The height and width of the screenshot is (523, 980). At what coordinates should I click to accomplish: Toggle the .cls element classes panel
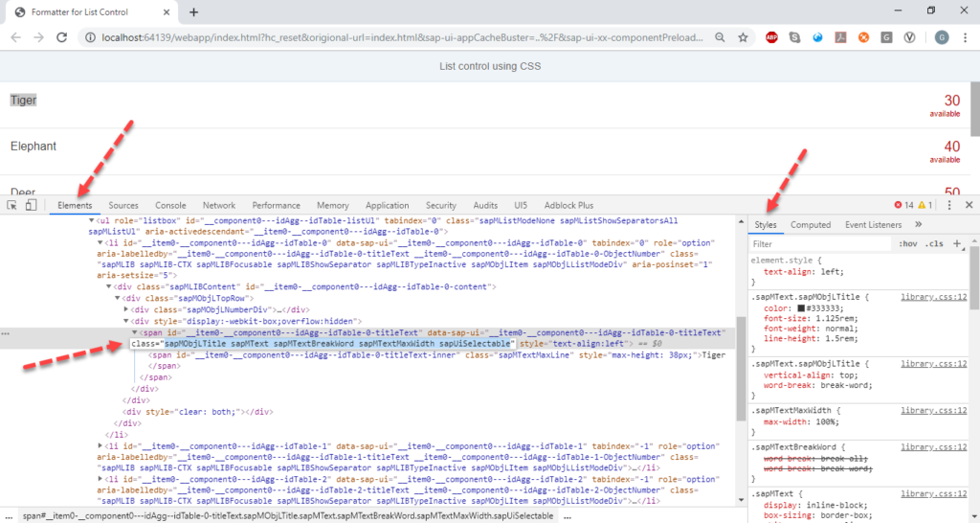click(934, 244)
